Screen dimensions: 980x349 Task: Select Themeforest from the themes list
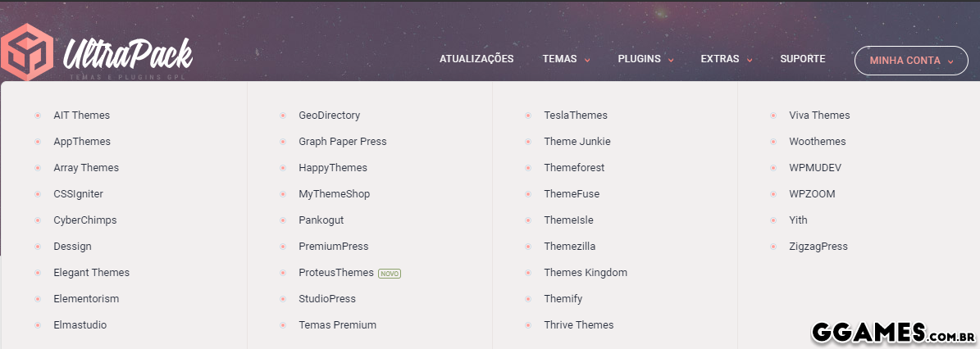coord(574,168)
